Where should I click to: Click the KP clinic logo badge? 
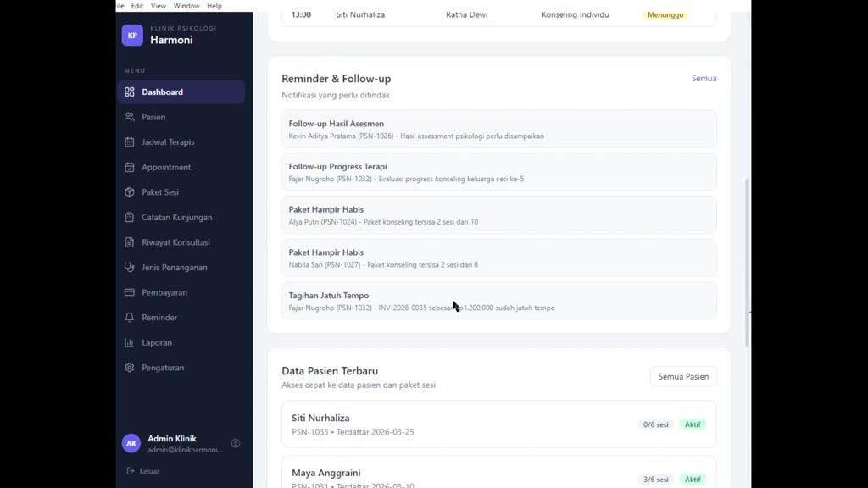[132, 36]
